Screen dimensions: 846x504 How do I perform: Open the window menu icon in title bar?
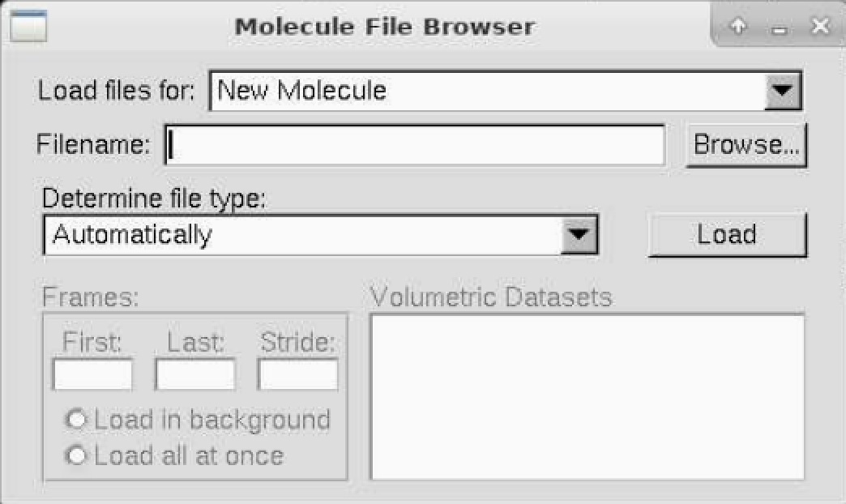(x=27, y=27)
